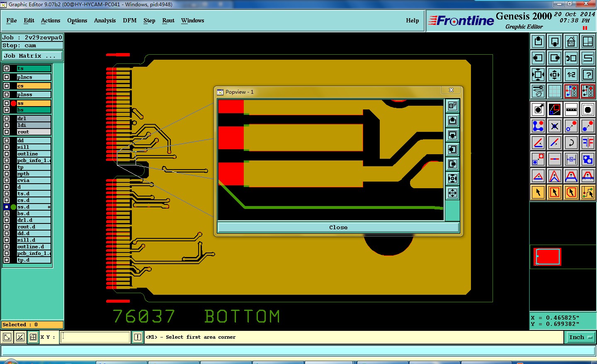Click the Popview zoom-area icon at top
597x364 pixels.
click(452, 106)
